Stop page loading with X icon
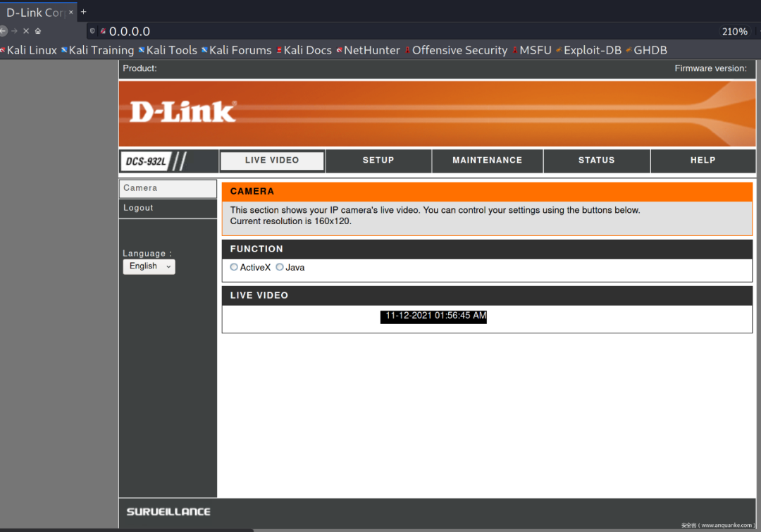Viewport: 761px width, 532px height. tap(26, 31)
